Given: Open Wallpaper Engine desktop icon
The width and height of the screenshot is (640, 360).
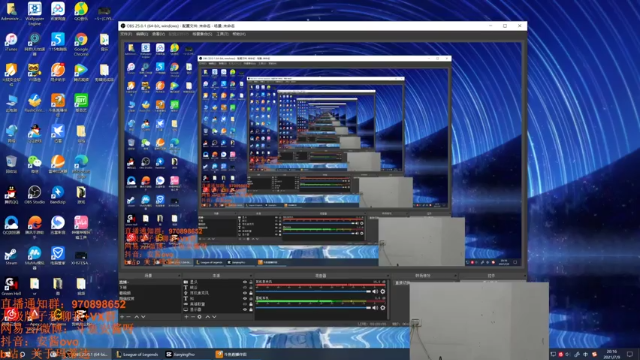Looking at the screenshot, I should (34, 13).
